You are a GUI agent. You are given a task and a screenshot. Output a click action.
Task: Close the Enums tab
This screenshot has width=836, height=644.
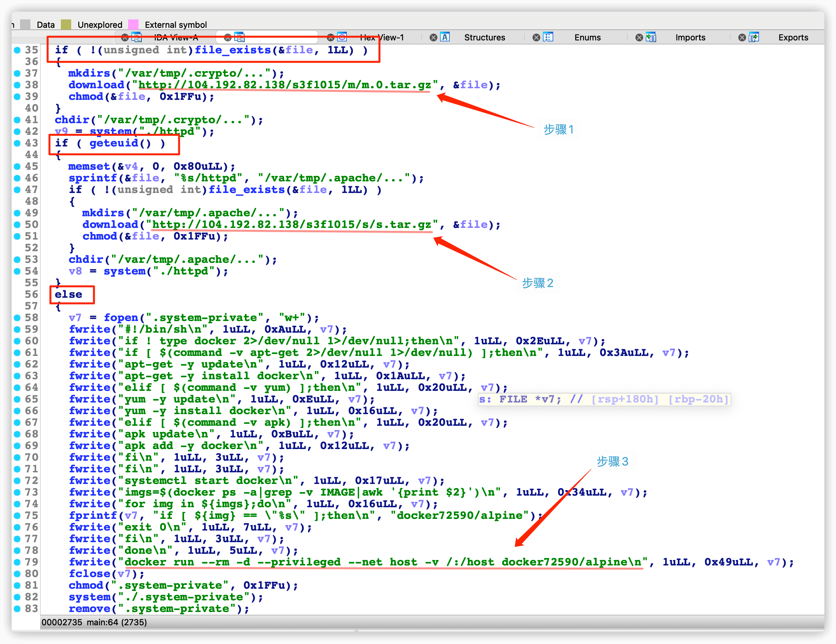coord(536,38)
